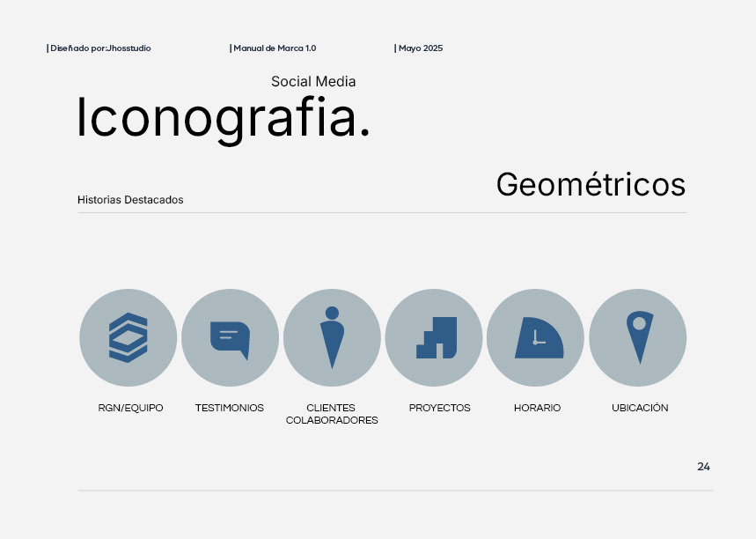Click the HORARIO label
This screenshot has height=539, width=756.
tap(537, 408)
